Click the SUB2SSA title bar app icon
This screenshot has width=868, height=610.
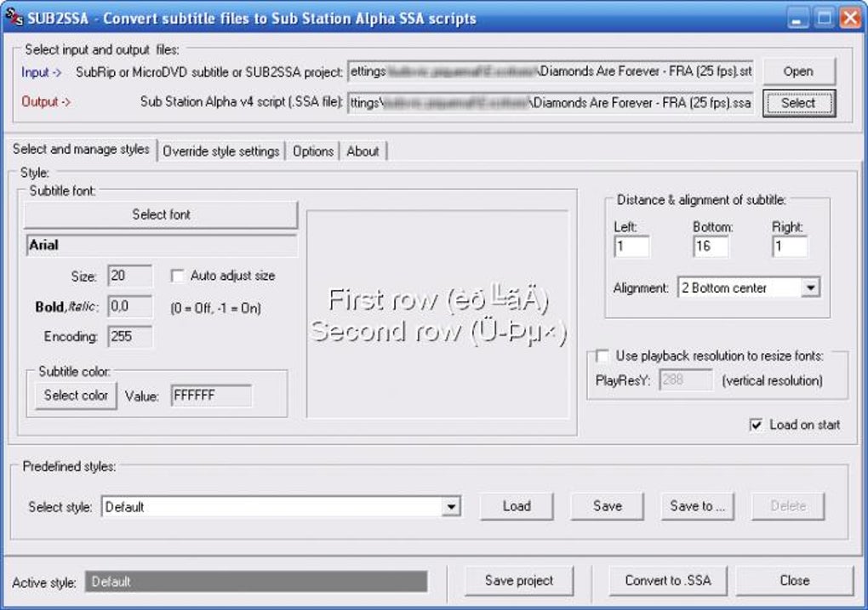pos(14,17)
